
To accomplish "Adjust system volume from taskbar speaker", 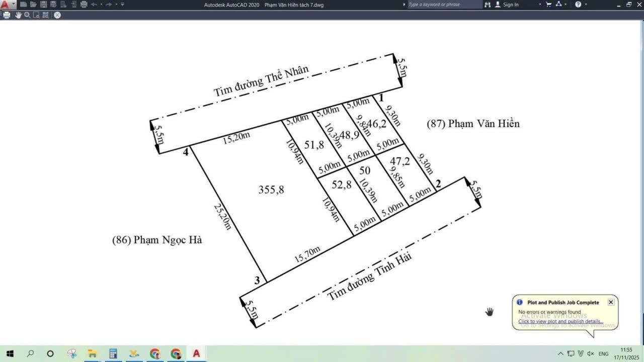I will [x=591, y=353].
